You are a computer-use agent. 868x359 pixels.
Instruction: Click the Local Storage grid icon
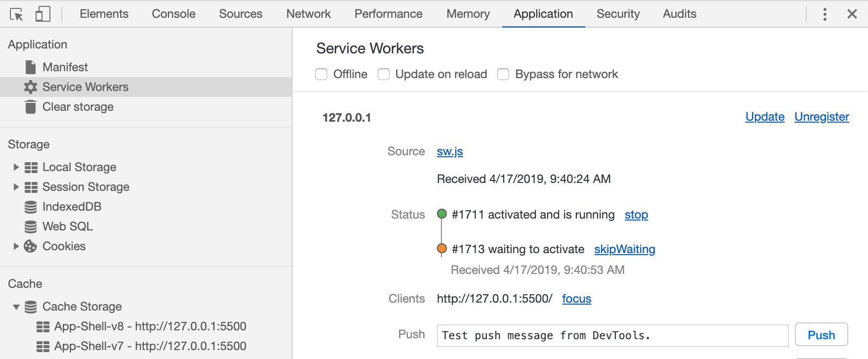point(31,168)
